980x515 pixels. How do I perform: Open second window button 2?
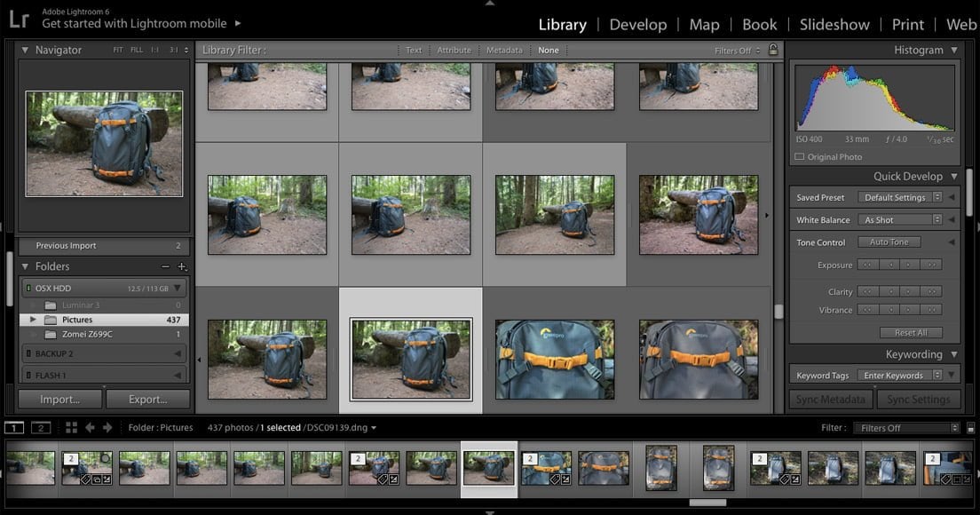coord(41,427)
